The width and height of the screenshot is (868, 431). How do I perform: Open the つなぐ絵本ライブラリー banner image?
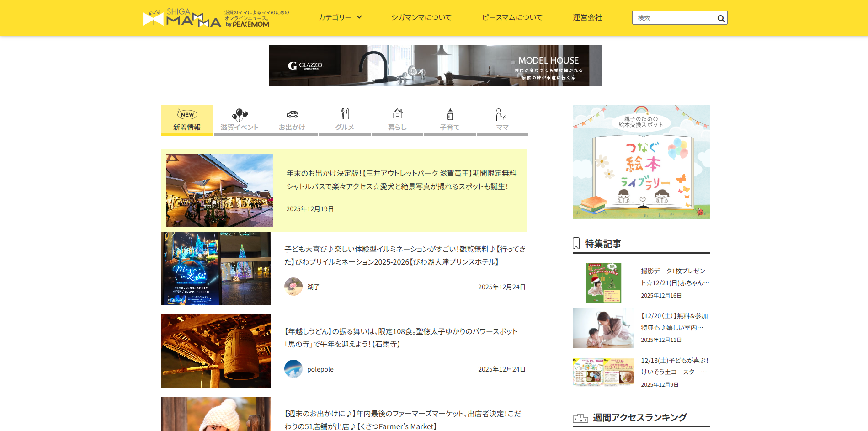(641, 162)
